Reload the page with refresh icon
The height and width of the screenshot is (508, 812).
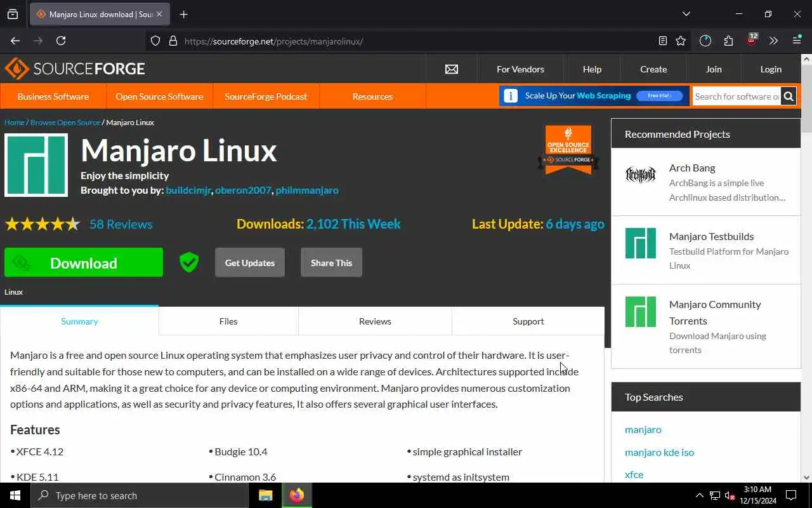click(61, 41)
